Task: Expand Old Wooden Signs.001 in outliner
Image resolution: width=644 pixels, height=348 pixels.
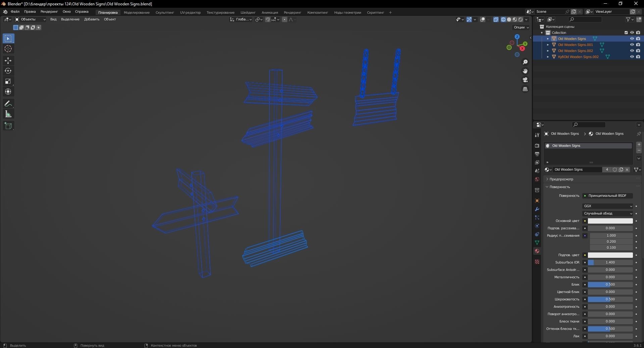Action: click(x=548, y=45)
